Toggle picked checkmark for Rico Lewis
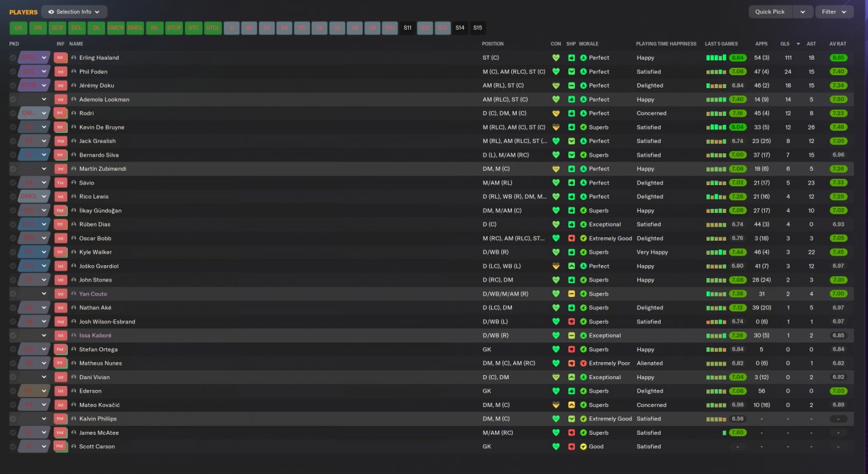868x474 pixels. (13, 197)
